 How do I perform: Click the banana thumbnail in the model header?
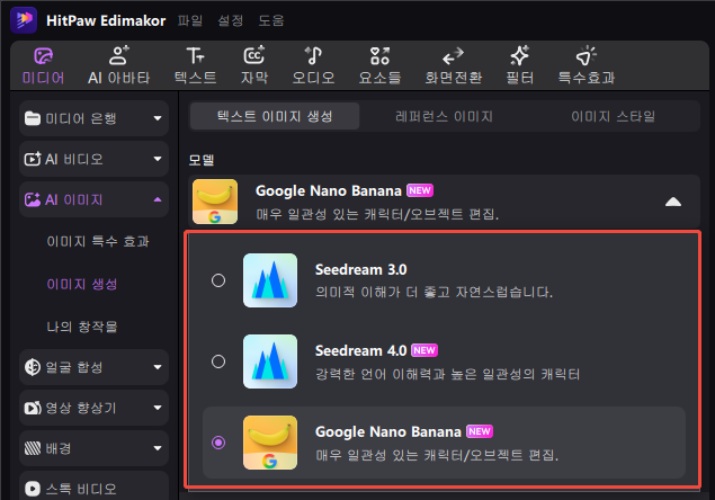pos(215,201)
